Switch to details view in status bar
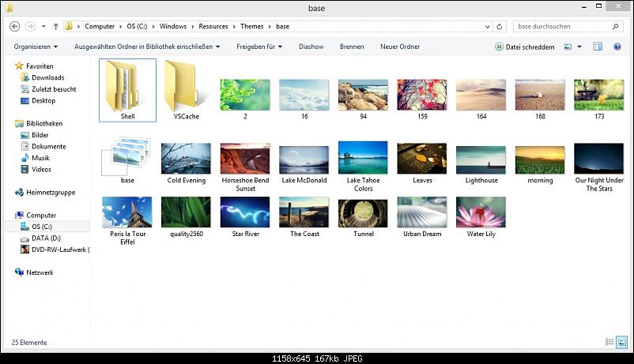The height and width of the screenshot is (364, 634). [x=609, y=342]
